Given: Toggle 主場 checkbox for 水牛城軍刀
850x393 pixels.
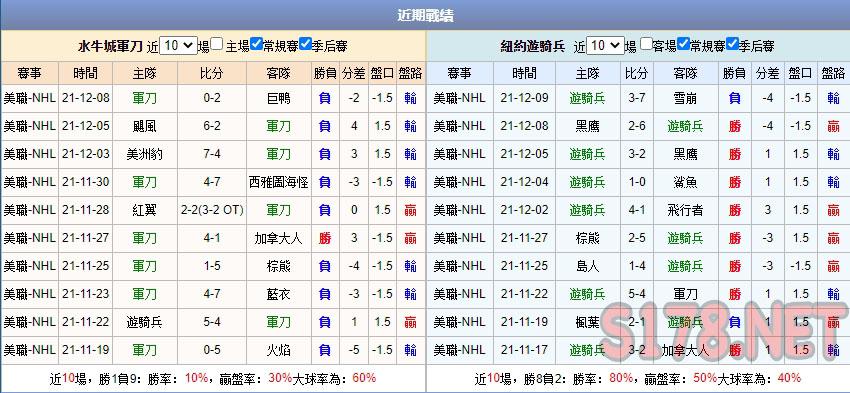Looking at the screenshot, I should 217,44.
